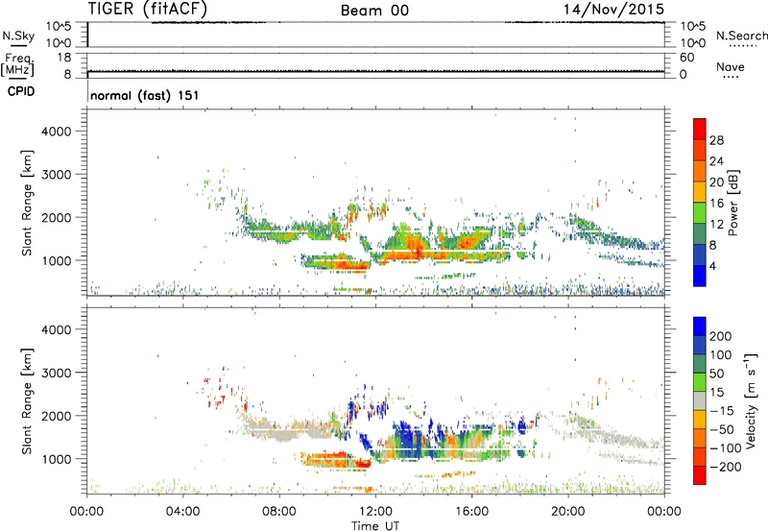Select the Power [dB] colorbar title
Screen dimensions: 768x532
(732, 203)
